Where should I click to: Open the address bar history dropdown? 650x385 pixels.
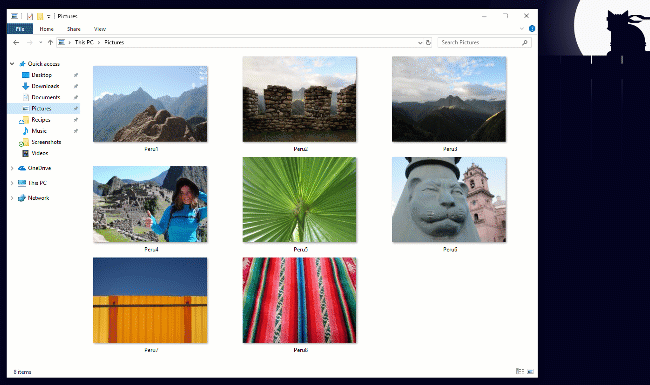420,42
